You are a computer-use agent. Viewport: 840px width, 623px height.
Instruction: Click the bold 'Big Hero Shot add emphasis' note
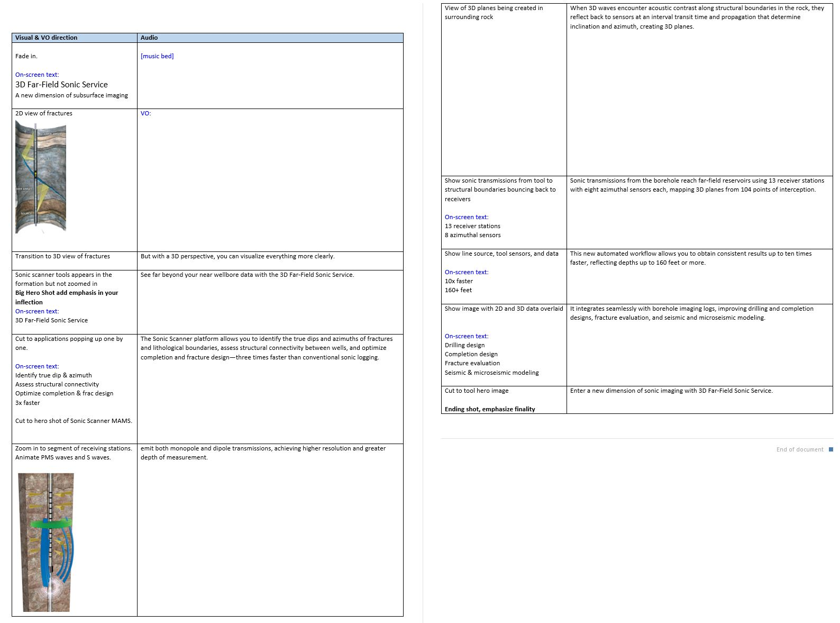67,297
